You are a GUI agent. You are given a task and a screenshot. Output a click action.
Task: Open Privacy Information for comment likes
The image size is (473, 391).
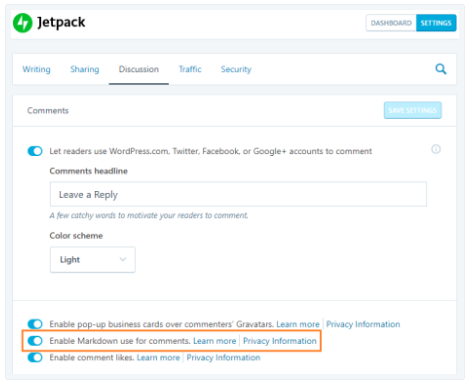pos(223,358)
